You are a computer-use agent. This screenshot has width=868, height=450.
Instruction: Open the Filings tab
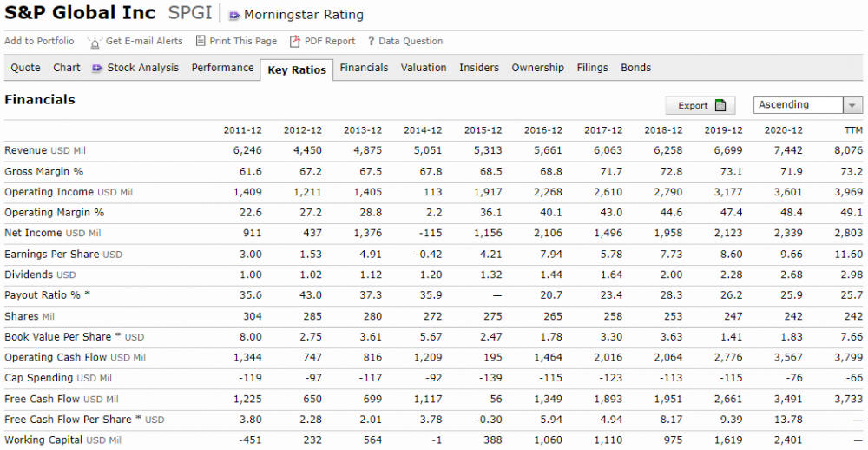pos(592,68)
